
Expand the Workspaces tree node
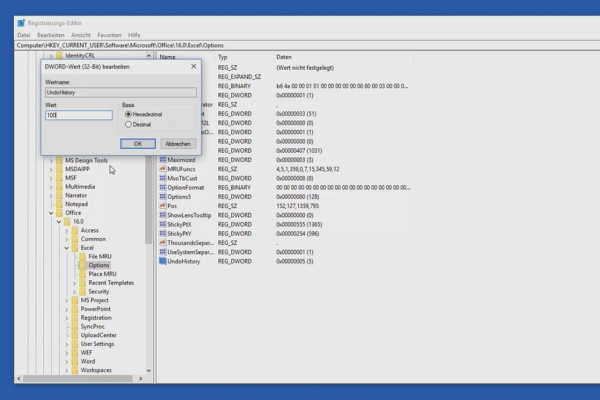(x=67, y=370)
